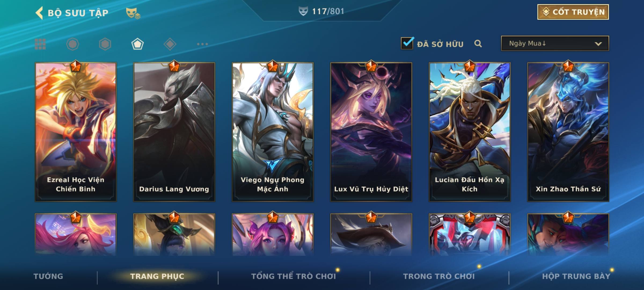
Task: Open the Lux Vũ Trụ Hủy Diệt skin
Action: [x=371, y=132]
